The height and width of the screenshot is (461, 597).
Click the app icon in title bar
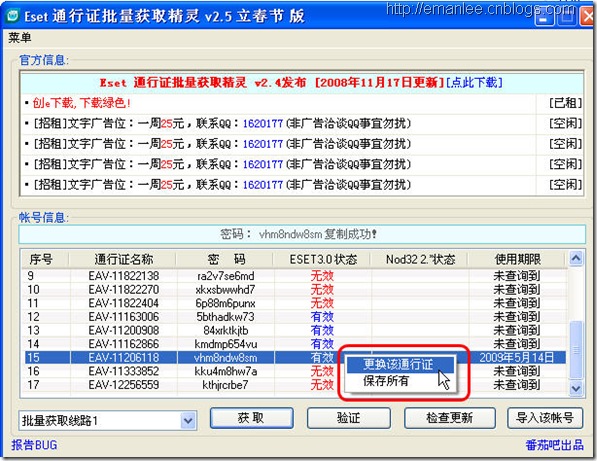pyautogui.click(x=13, y=16)
